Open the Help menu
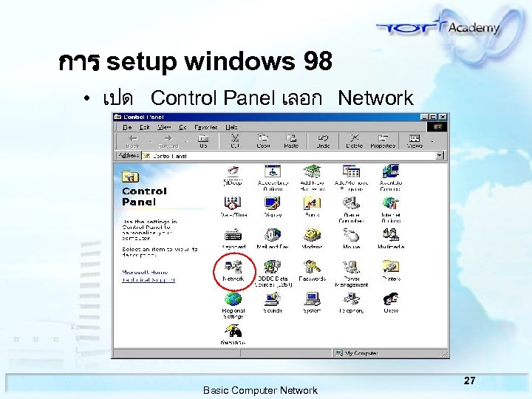This screenshot has width=532, height=399. (231, 127)
